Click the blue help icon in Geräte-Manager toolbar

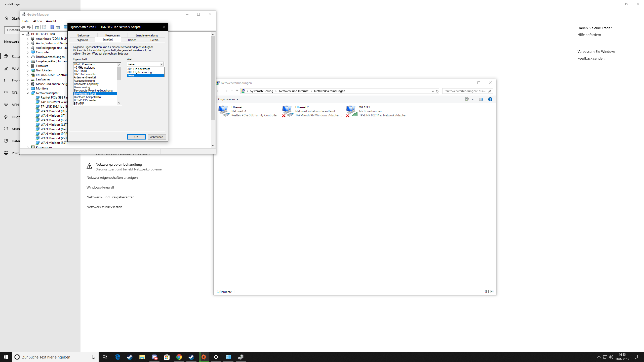click(x=52, y=27)
